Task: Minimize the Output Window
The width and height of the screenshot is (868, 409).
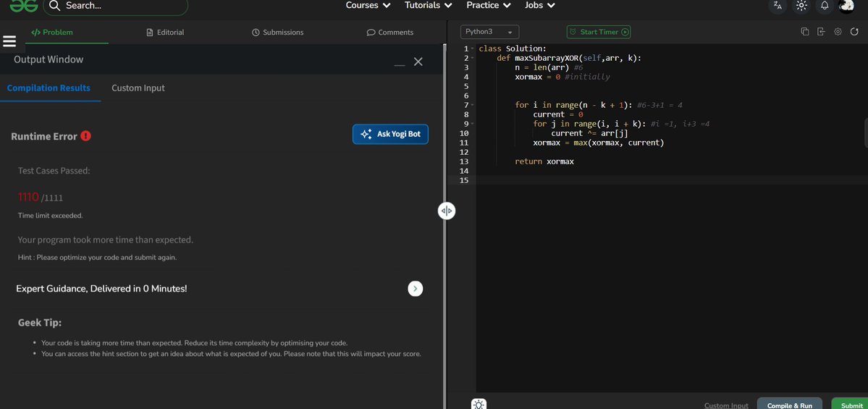Action: (400, 64)
